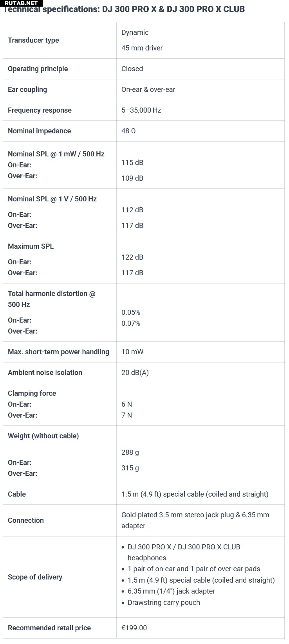Image resolution: width=289 pixels, height=644 pixels.
Task: Select the Transducer type row label
Action: 33,40
